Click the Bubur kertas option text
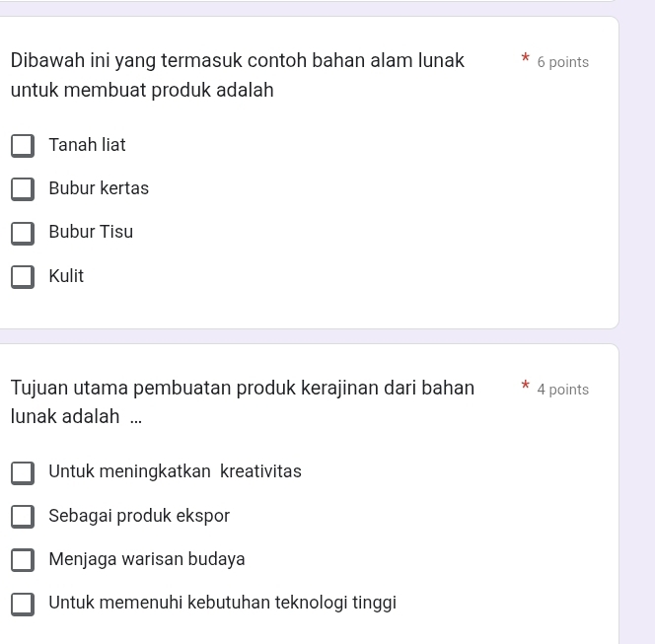Image resolution: width=655 pixels, height=644 pixels. click(x=99, y=188)
